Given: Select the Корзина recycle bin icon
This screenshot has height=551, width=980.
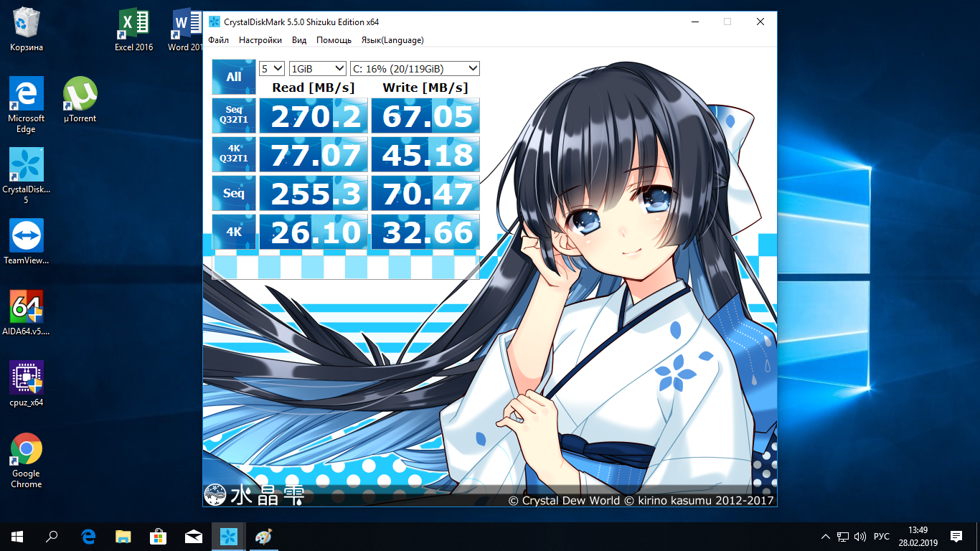Looking at the screenshot, I should [27, 30].
